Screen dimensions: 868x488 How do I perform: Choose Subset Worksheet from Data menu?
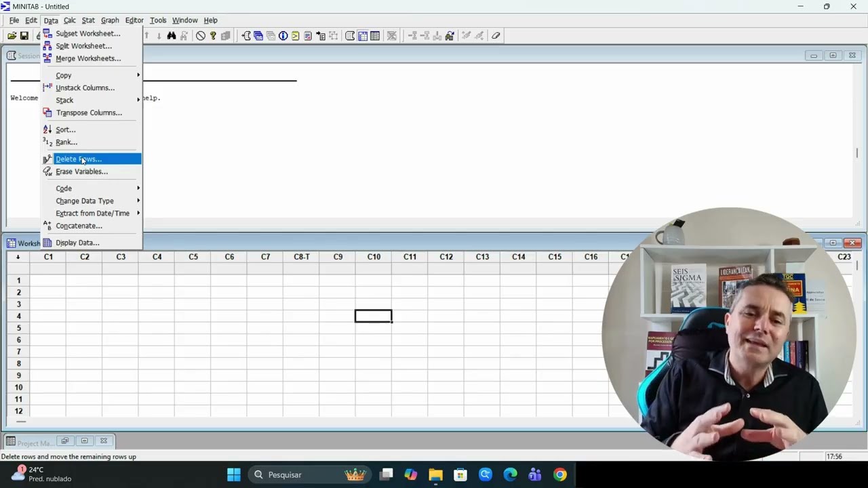click(92, 33)
